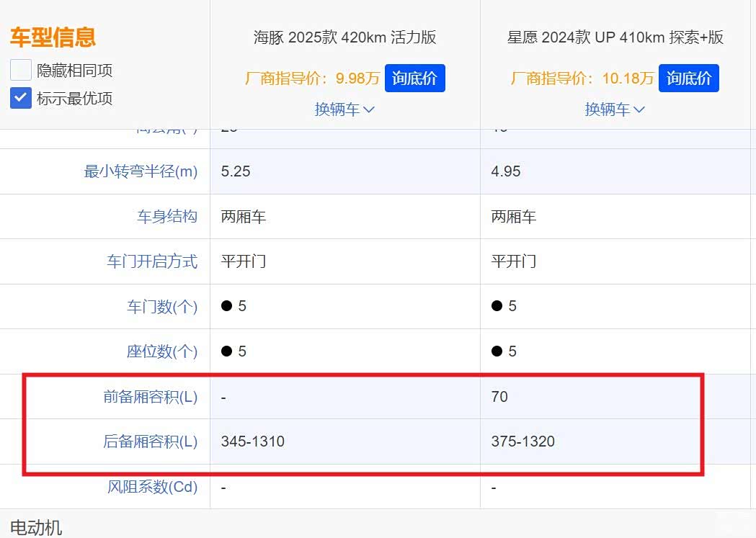Uncheck the 标示最优项 checkbox
Image resolution: width=756 pixels, height=538 pixels.
[x=21, y=98]
